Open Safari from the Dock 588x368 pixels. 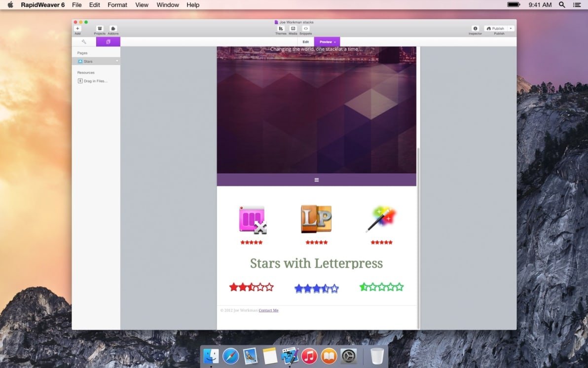tap(231, 356)
